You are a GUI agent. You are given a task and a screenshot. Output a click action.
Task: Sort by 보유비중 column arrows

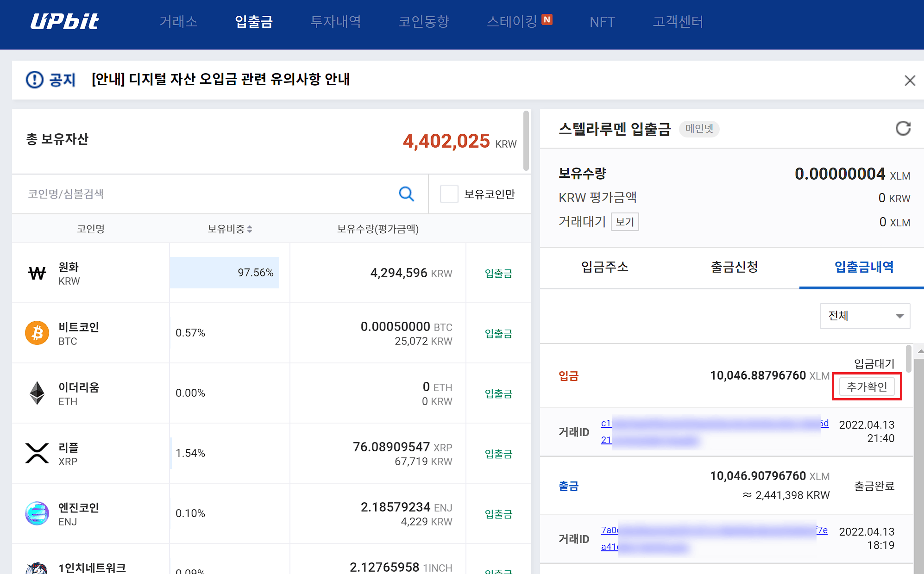[250, 229]
